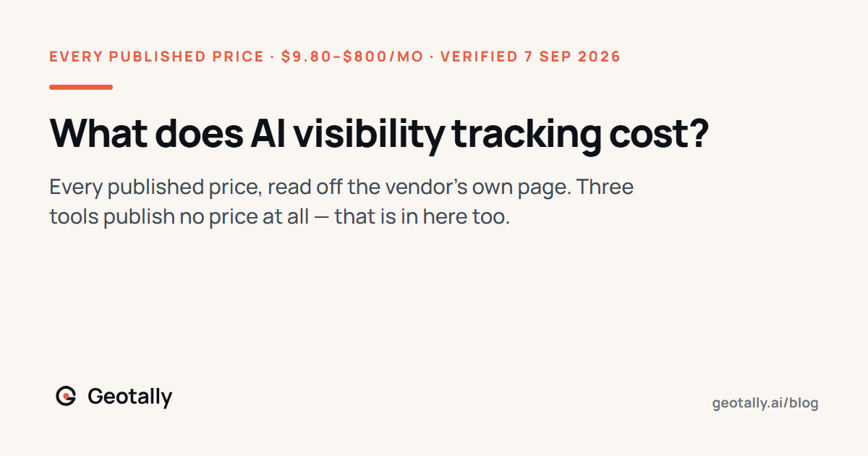Click the Geotally circular logo icon

tap(66, 396)
